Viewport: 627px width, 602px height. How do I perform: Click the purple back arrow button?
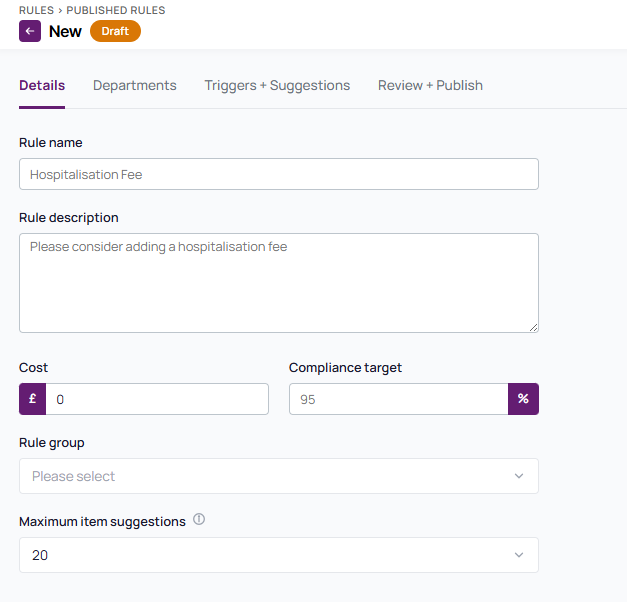coord(30,31)
